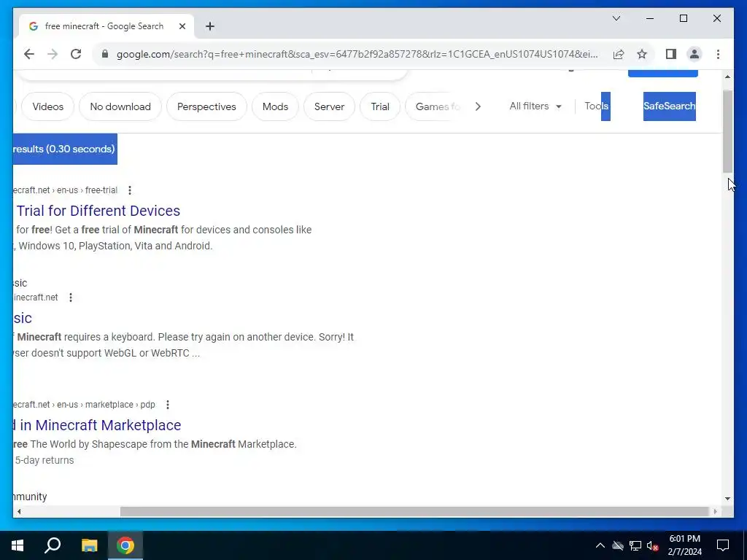Select the Games filter chip
The image size is (747, 560).
pyautogui.click(x=433, y=106)
